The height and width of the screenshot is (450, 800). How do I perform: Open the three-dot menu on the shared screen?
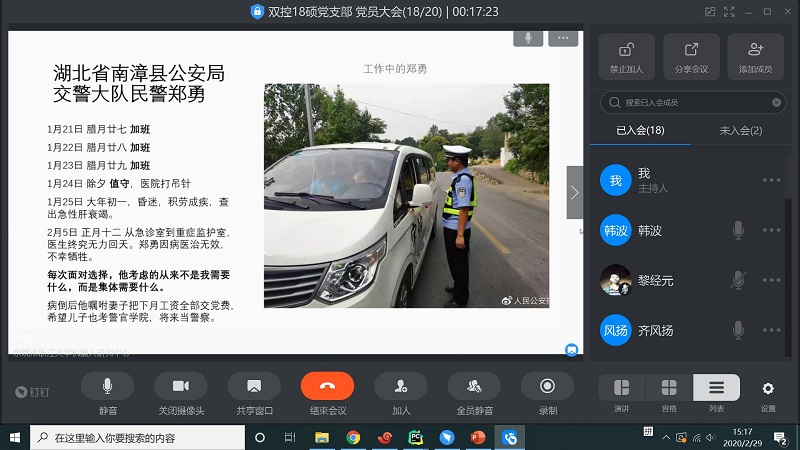click(563, 38)
